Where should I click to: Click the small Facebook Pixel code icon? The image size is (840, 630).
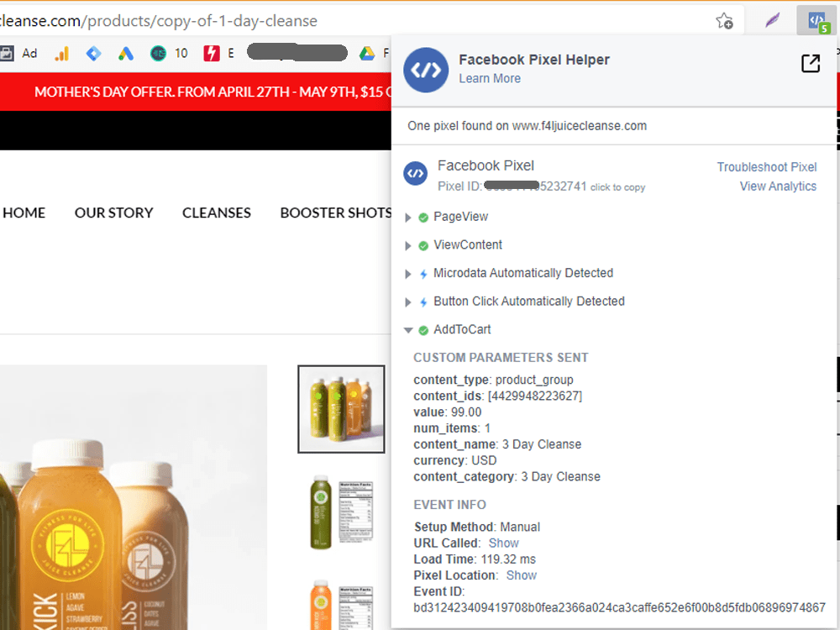tap(415, 174)
